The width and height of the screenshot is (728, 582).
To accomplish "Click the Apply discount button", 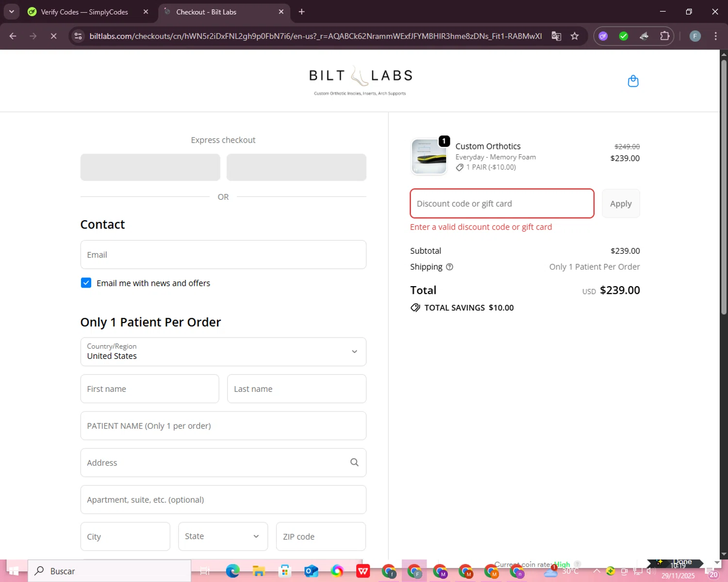I will [x=621, y=204].
